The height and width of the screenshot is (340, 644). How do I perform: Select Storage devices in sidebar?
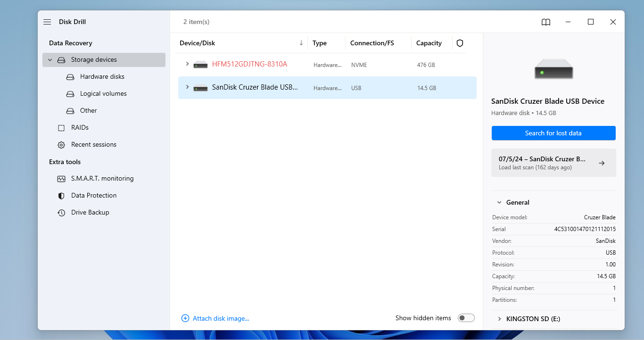104,60
